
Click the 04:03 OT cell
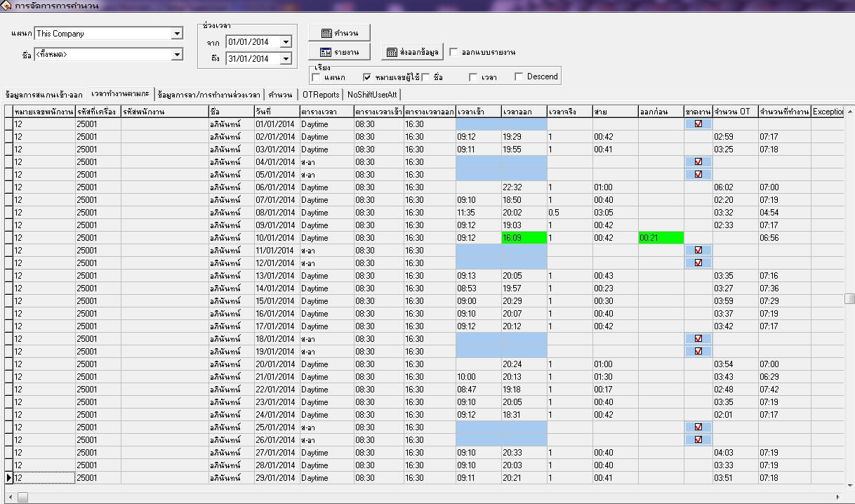pos(735,453)
